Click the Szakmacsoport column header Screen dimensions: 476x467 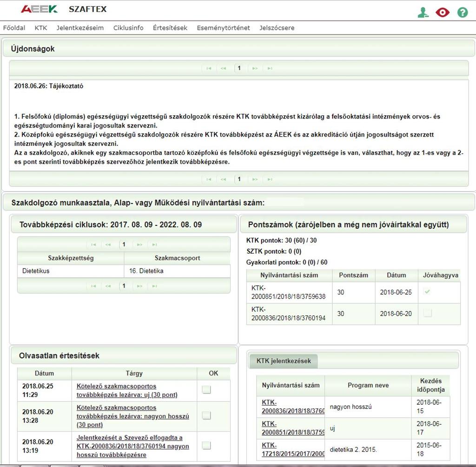(177, 258)
